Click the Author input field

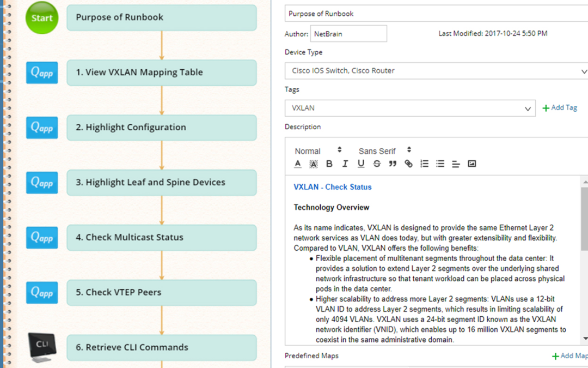click(x=348, y=34)
